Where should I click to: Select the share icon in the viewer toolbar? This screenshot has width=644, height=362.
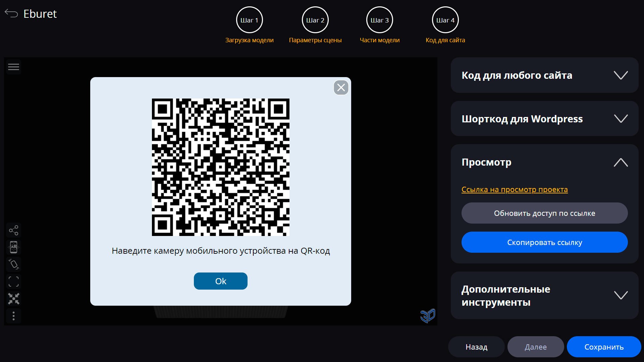click(13, 230)
